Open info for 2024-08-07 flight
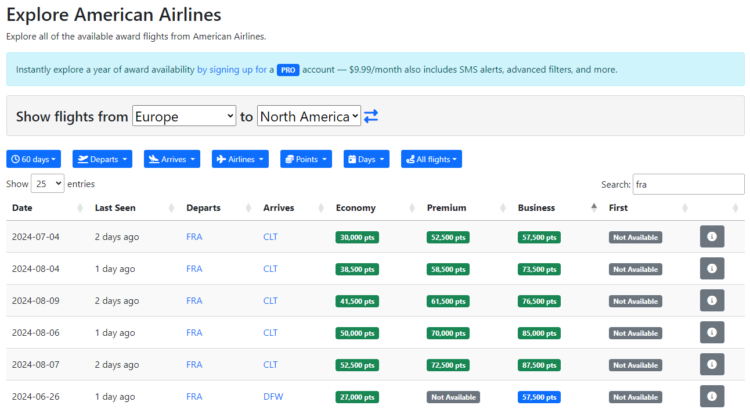The image size is (750, 409). 712,365
